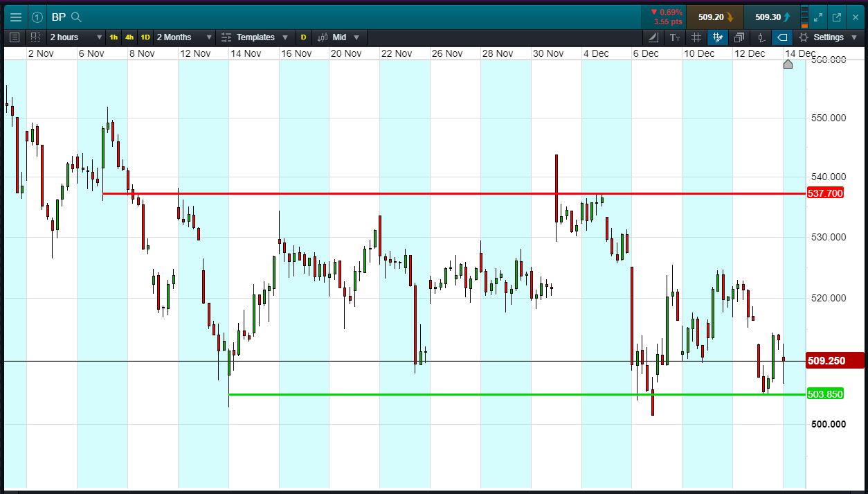Open instrument search magnifier next to BP

(77, 17)
